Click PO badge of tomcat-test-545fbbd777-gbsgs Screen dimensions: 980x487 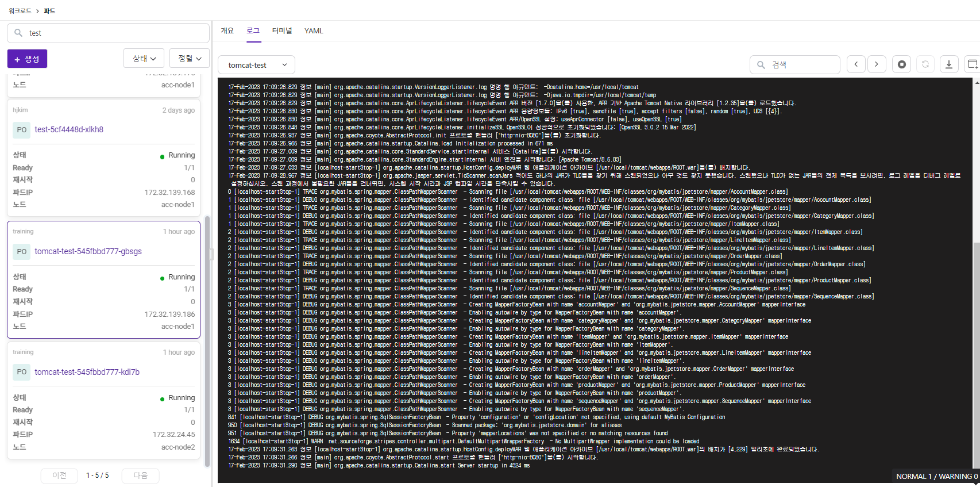point(22,252)
